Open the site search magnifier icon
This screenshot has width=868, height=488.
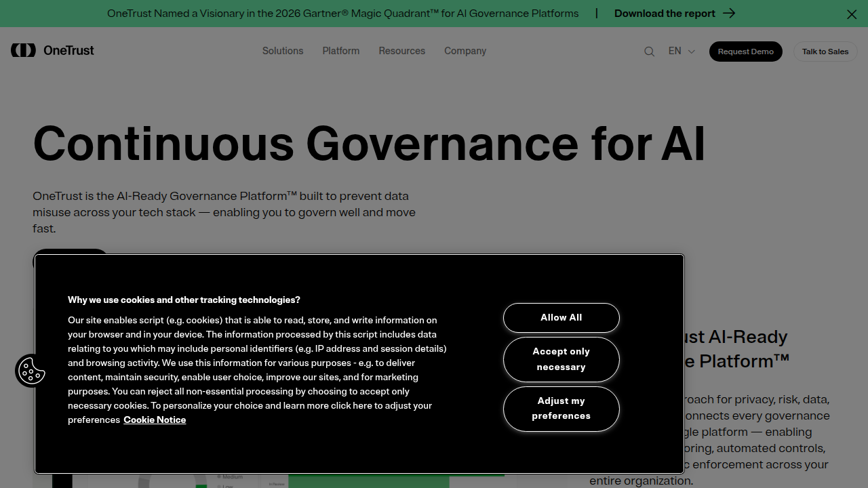click(x=649, y=52)
